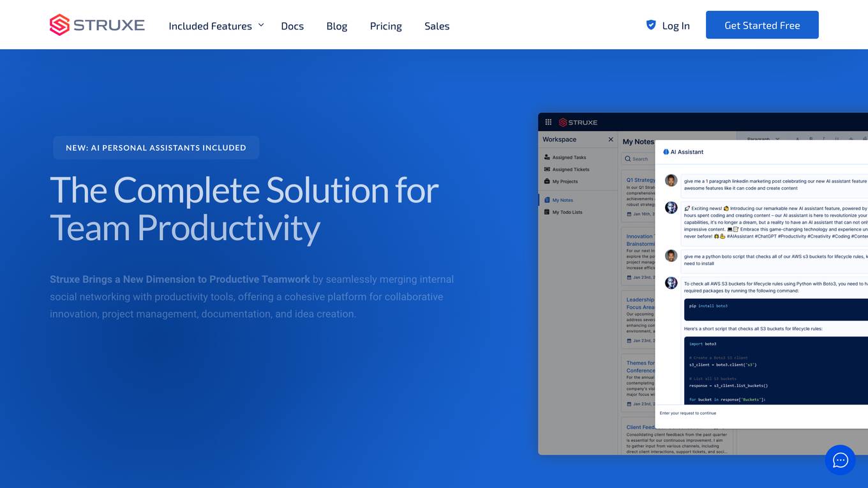
Task: Click the Get Started Free button
Action: coord(762,25)
